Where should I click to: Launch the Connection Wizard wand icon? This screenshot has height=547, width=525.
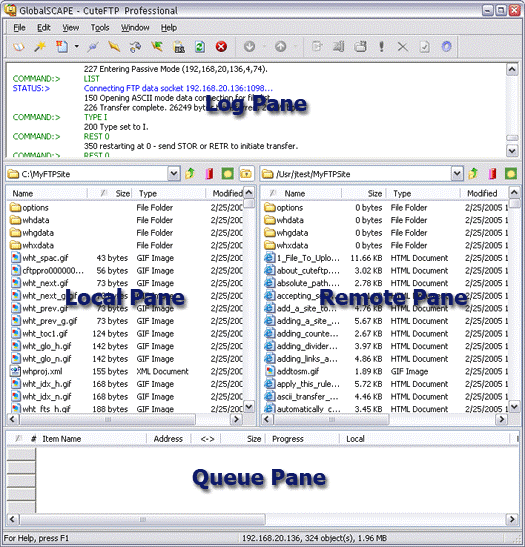click(40, 46)
